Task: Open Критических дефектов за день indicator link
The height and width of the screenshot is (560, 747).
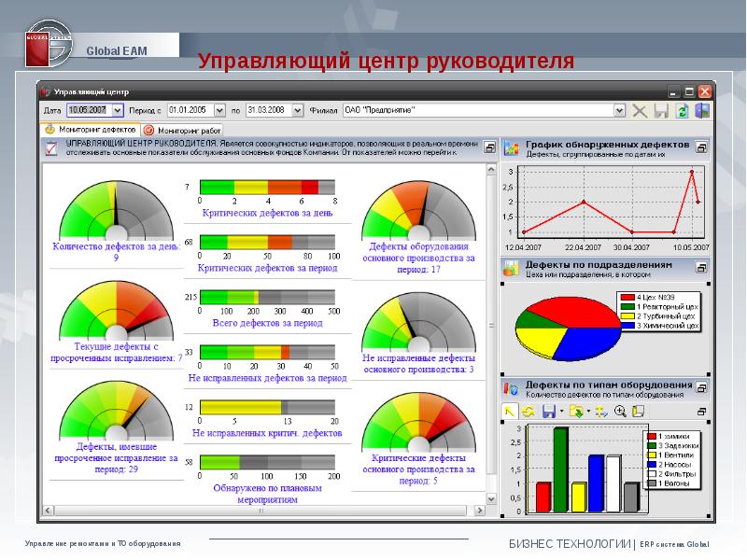Action: pos(267,213)
